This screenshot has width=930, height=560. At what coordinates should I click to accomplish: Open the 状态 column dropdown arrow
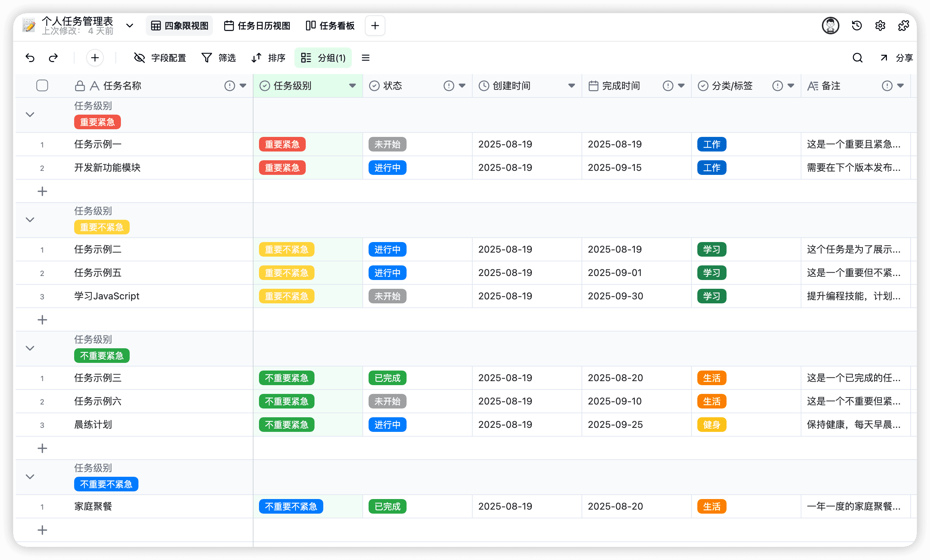pos(462,86)
